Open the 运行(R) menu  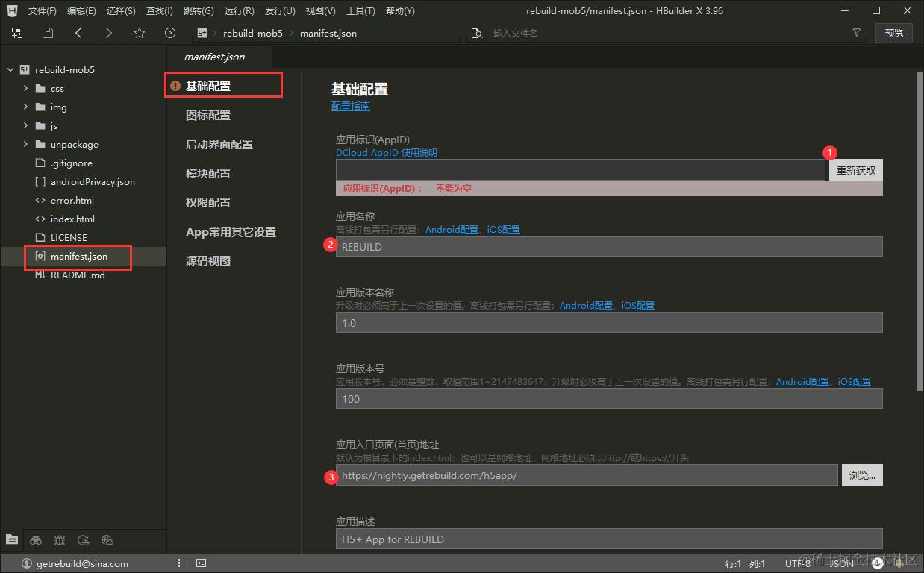[x=239, y=11]
